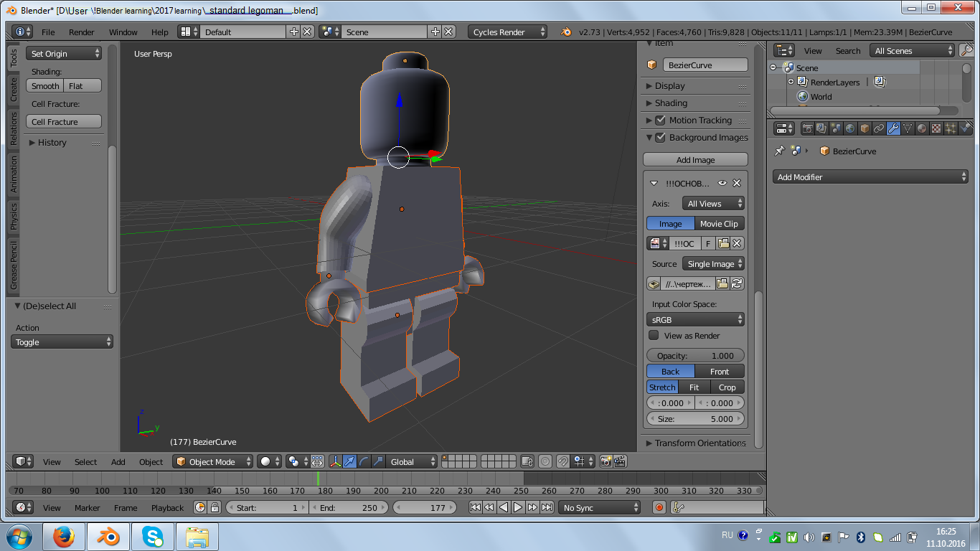This screenshot has height=551, width=980.
Task: Pin the properties context with the pin icon
Action: click(781, 151)
